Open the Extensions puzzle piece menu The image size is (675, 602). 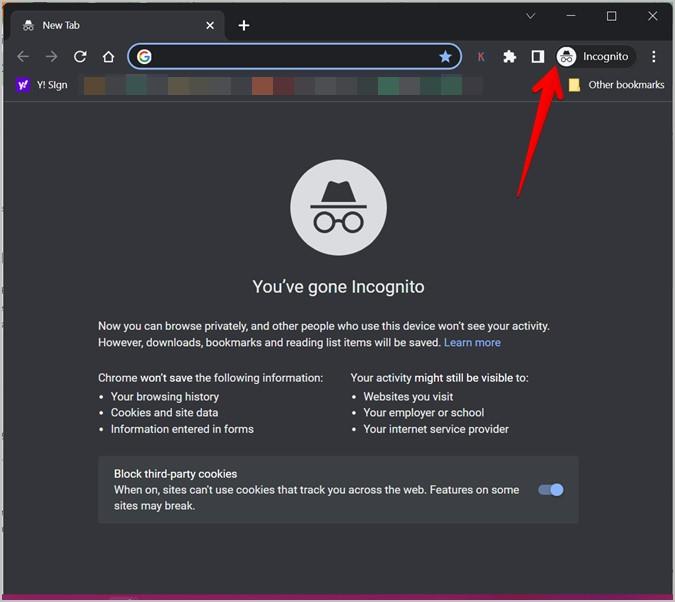click(x=510, y=56)
